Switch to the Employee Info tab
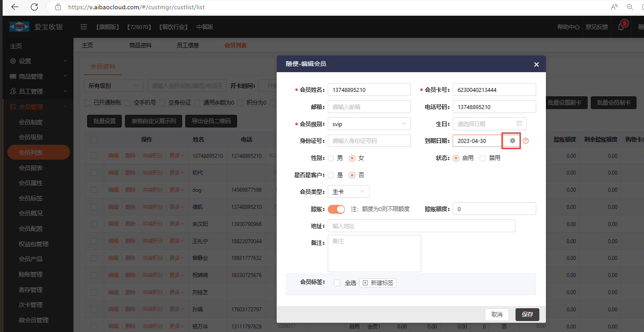 tap(187, 45)
